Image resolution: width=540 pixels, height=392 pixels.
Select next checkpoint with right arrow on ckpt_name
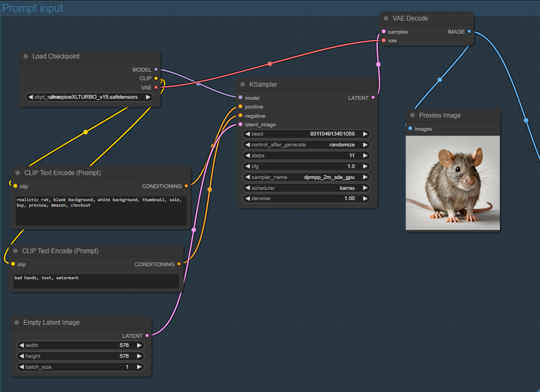148,97
